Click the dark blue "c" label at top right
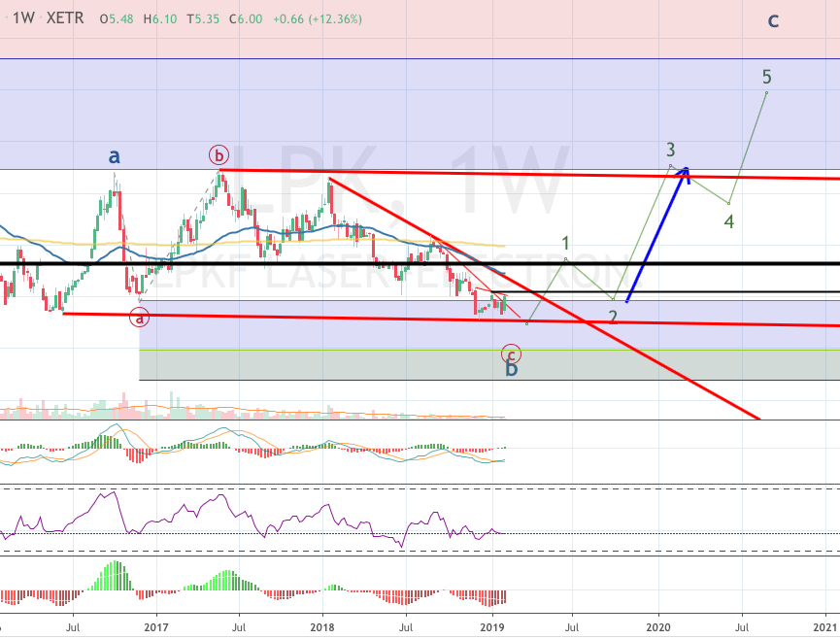Image resolution: width=840 pixels, height=639 pixels. tap(773, 20)
